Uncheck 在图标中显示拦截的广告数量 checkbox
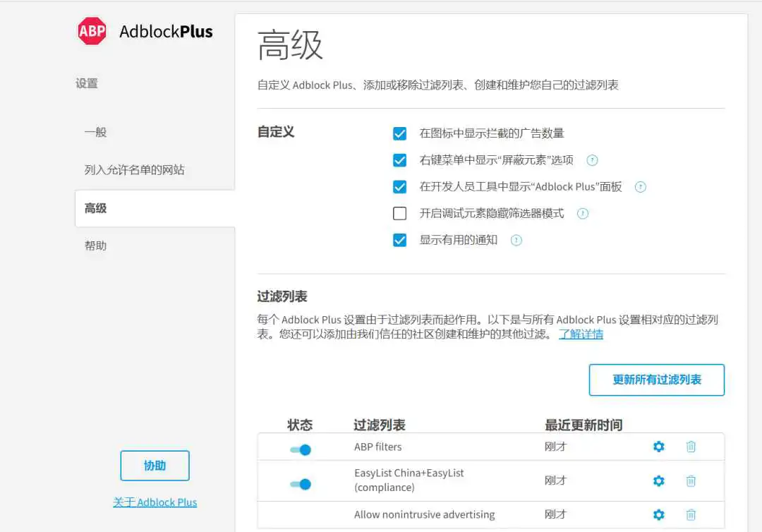762x532 pixels. pos(400,133)
